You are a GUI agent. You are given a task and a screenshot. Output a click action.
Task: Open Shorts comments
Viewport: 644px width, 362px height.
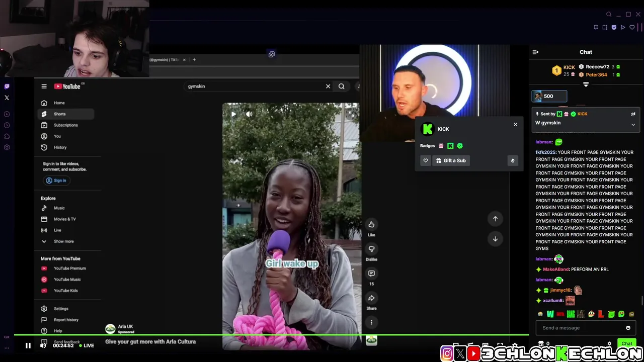click(x=371, y=274)
